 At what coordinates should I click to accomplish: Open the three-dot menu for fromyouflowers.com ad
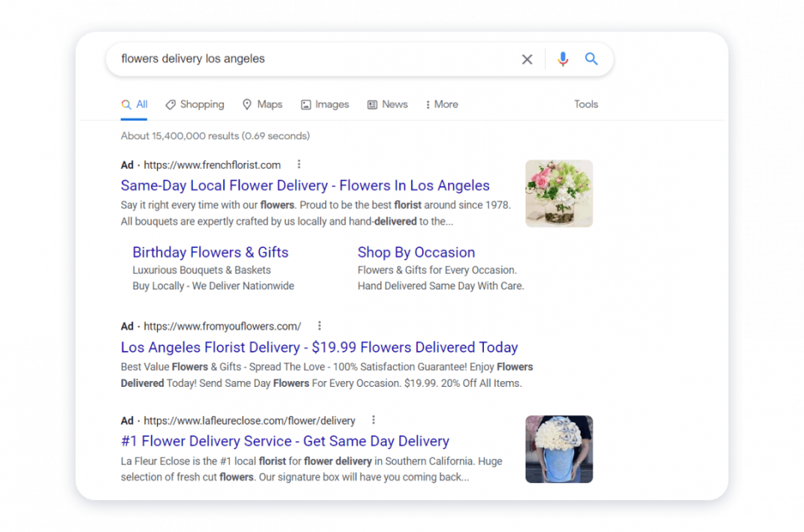[319, 325]
